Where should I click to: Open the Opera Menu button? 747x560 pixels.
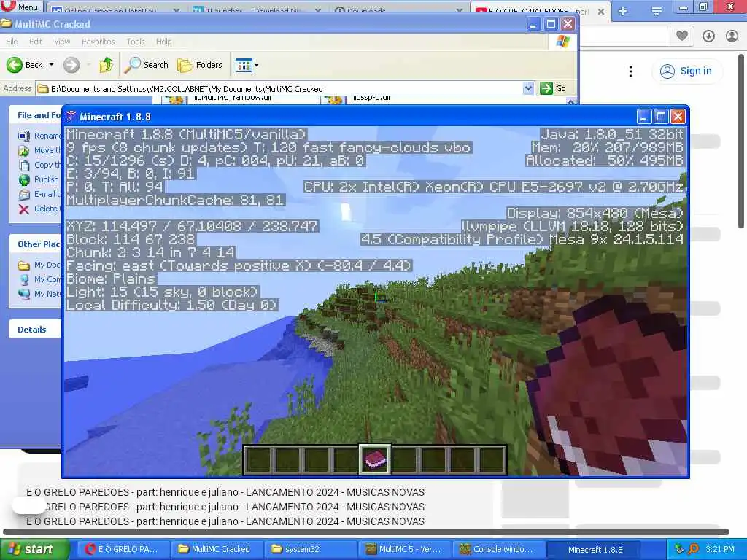click(21, 6)
